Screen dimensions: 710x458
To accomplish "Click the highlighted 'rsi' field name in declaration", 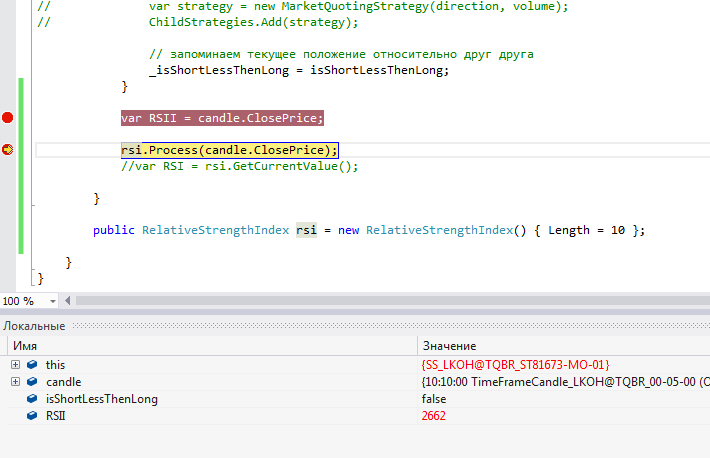I will (x=307, y=230).
